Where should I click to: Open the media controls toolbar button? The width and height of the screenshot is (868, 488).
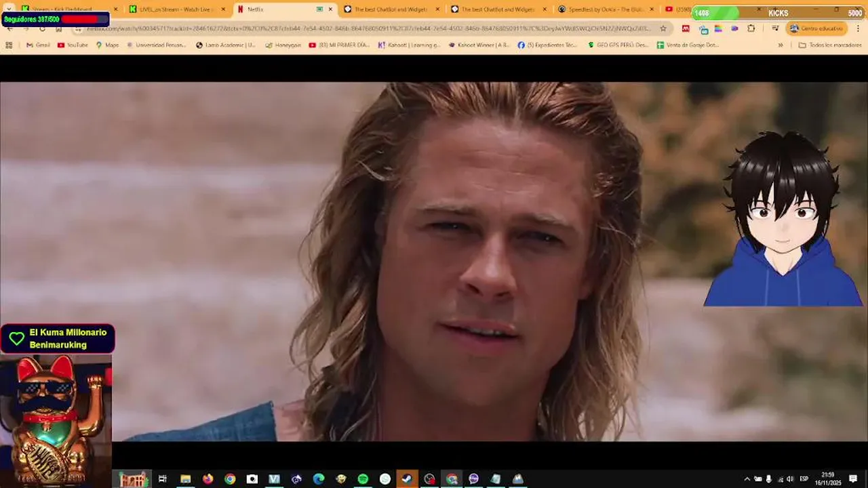click(x=775, y=28)
